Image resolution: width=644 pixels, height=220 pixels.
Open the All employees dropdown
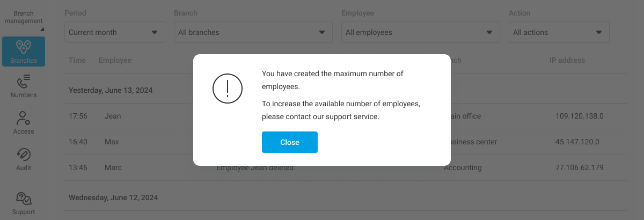click(x=420, y=32)
